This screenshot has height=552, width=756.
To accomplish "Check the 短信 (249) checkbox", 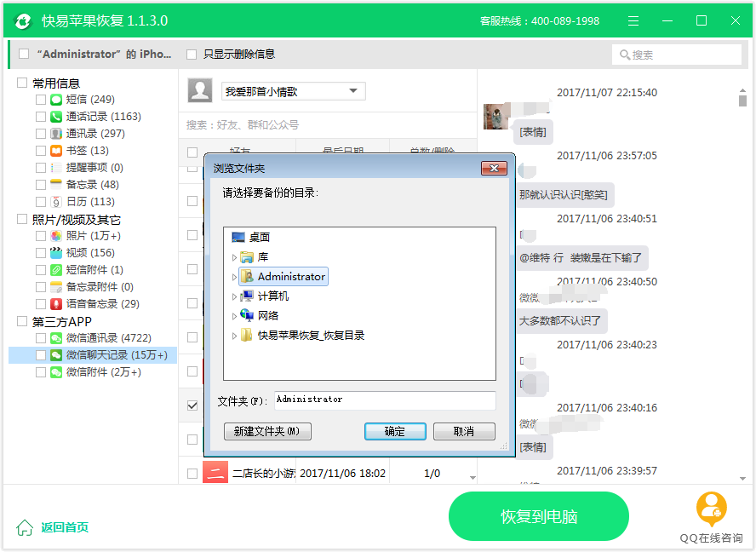I will point(41,100).
